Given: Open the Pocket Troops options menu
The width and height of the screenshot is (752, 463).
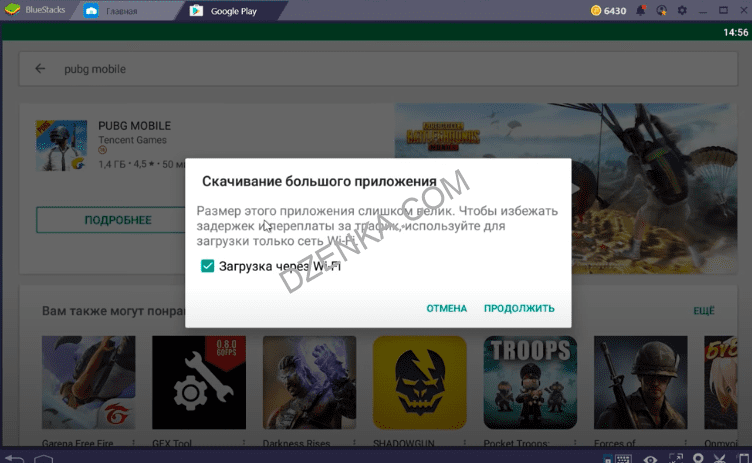Looking at the screenshot, I should [x=575, y=442].
